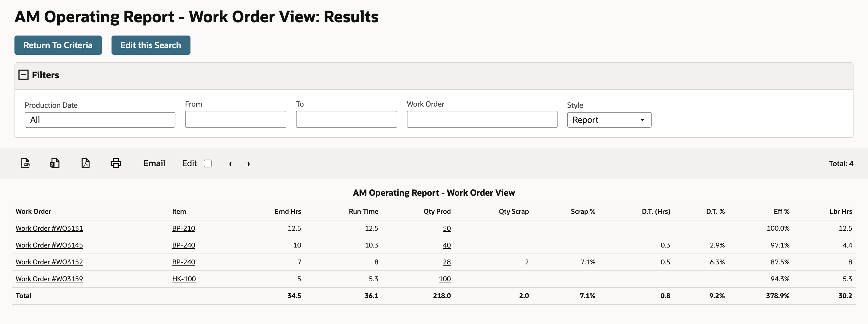Focus the From date field
Screen dimensions: 868x324
coord(235,119)
